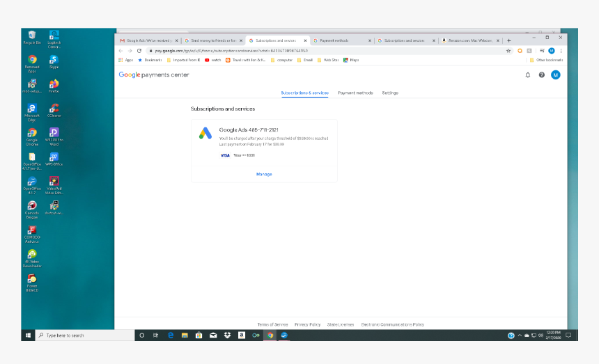Select the Google Chrome desktop shortcut

tap(32, 137)
